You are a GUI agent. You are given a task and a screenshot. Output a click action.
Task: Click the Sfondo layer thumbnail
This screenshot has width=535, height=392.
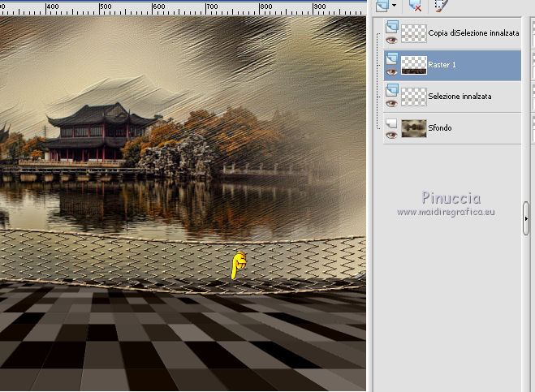pyautogui.click(x=413, y=128)
